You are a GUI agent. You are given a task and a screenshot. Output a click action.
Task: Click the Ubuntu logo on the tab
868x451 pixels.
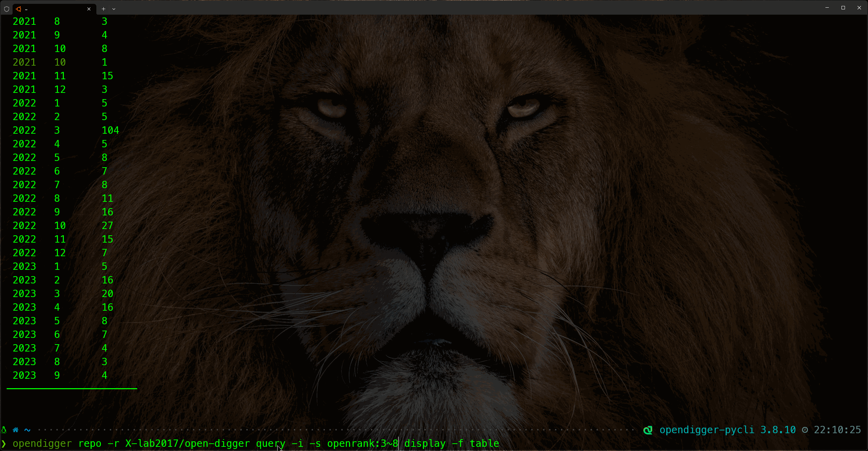[x=19, y=9]
